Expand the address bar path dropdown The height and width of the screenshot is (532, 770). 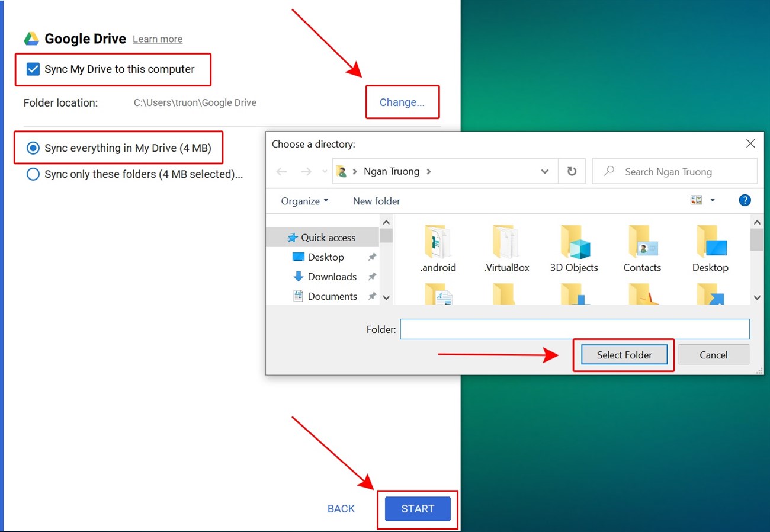545,172
